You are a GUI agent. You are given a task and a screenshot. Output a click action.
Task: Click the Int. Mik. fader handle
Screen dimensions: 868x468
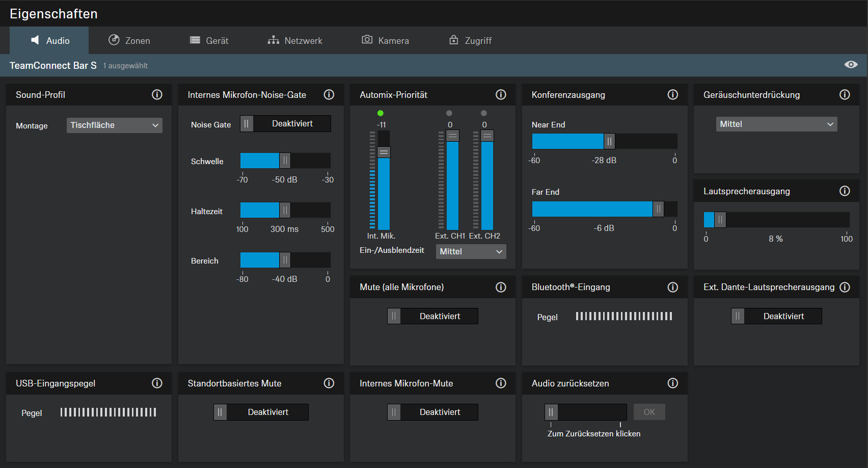click(x=384, y=152)
